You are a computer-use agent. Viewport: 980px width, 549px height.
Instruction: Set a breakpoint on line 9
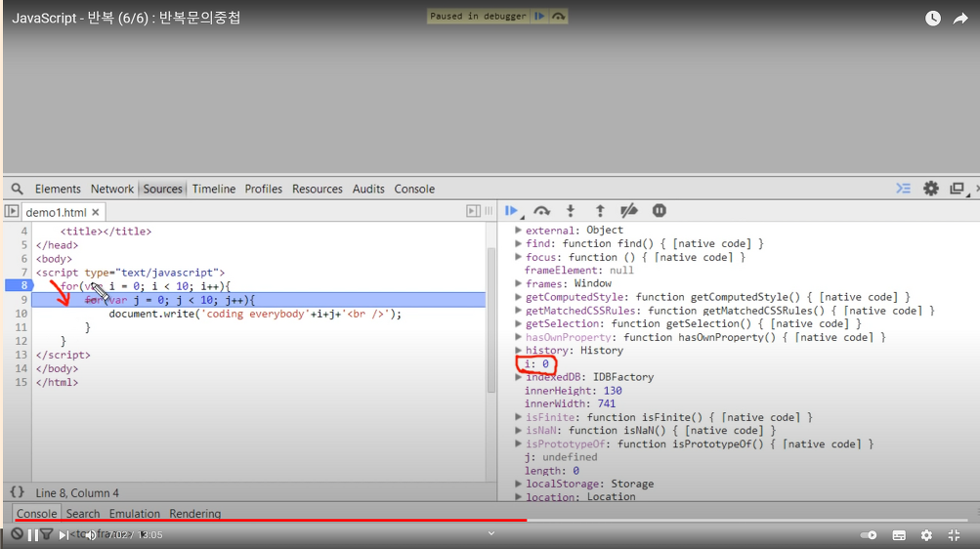tap(23, 300)
